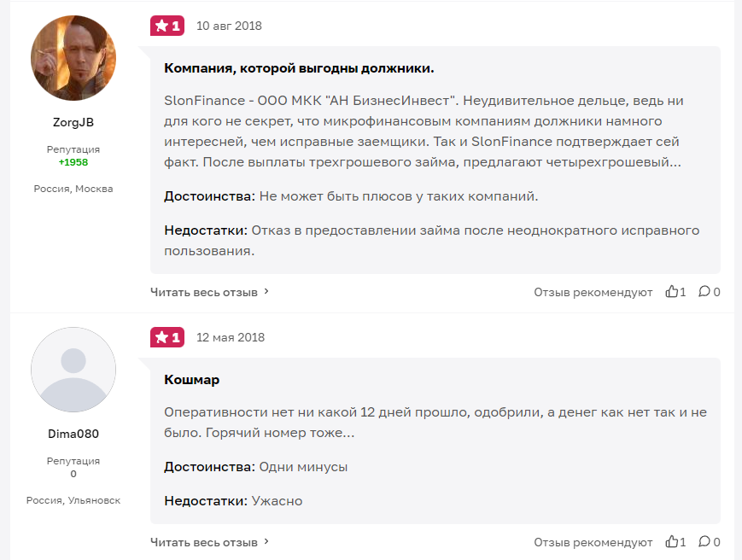
Task: Click ZorgJB's reputation score +1958
Action: 73,162
